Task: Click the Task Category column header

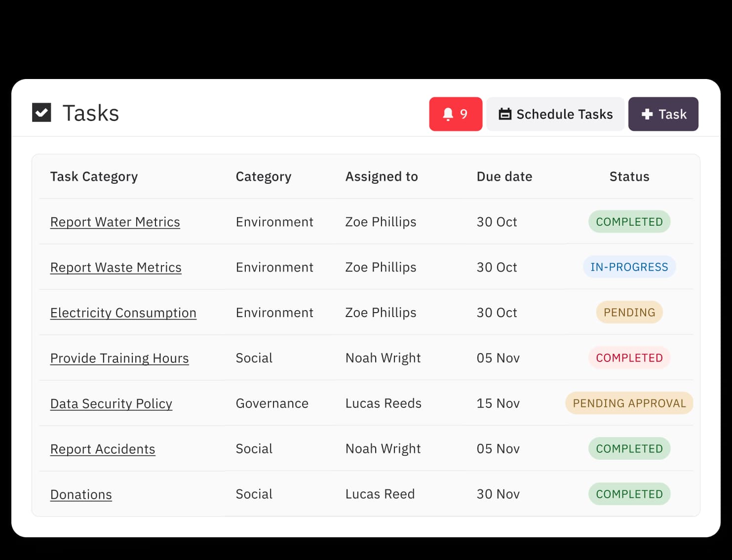Action: (x=94, y=177)
